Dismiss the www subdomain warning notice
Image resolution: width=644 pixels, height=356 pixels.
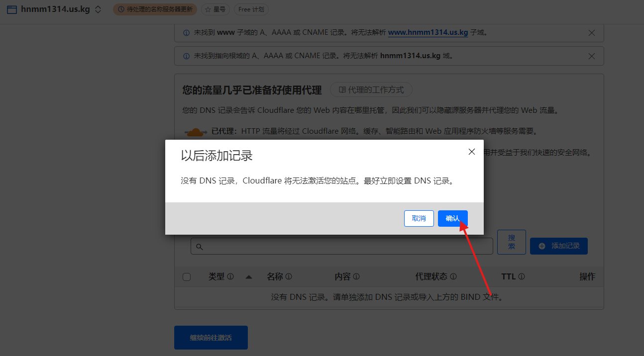tap(592, 33)
